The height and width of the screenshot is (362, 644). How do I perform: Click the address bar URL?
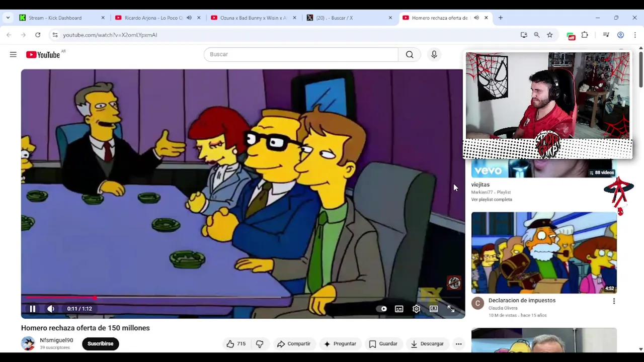click(x=110, y=35)
